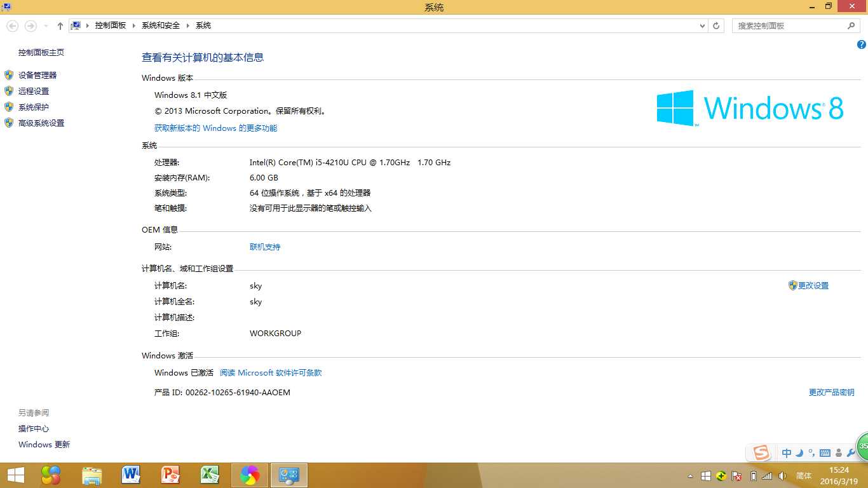868x488 pixels.
Task: Click the Sogou user account icon
Action: [839, 453]
